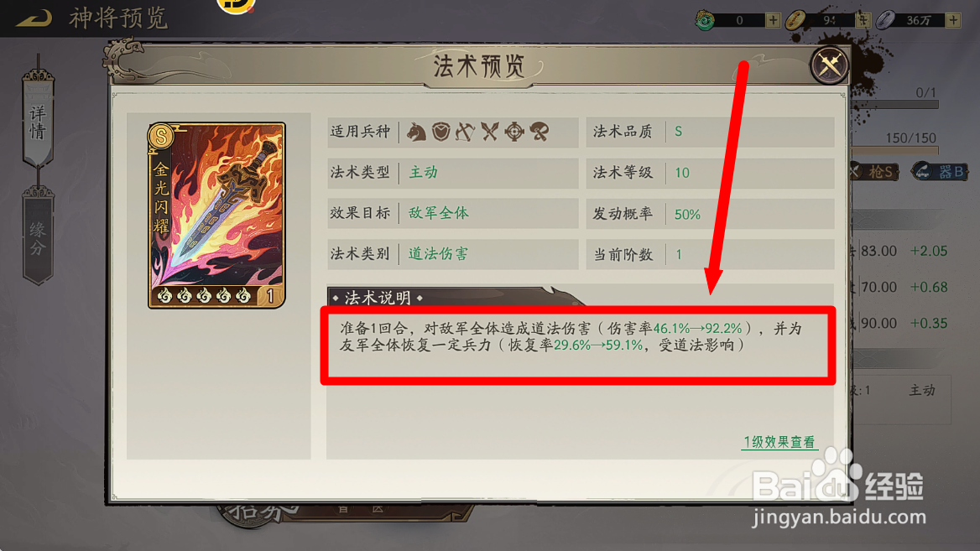Open the 1级效果查看 link

[x=779, y=442]
